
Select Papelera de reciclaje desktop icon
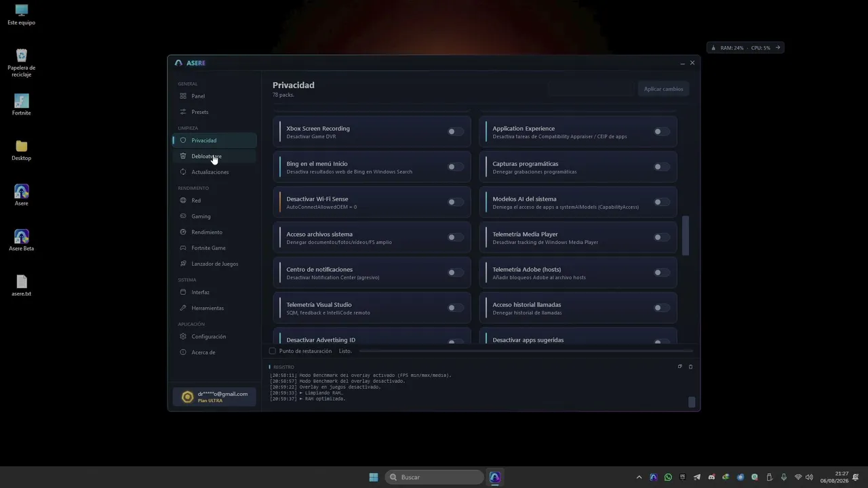click(x=21, y=63)
